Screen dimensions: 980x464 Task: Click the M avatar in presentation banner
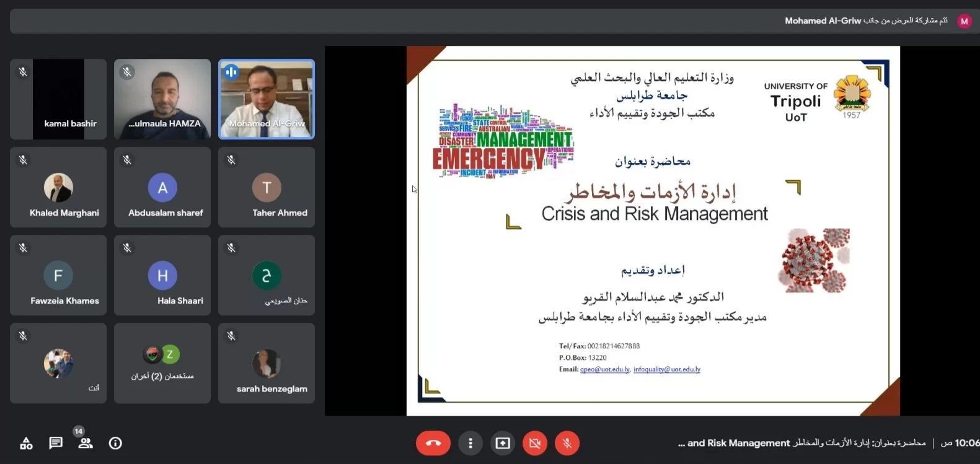964,21
